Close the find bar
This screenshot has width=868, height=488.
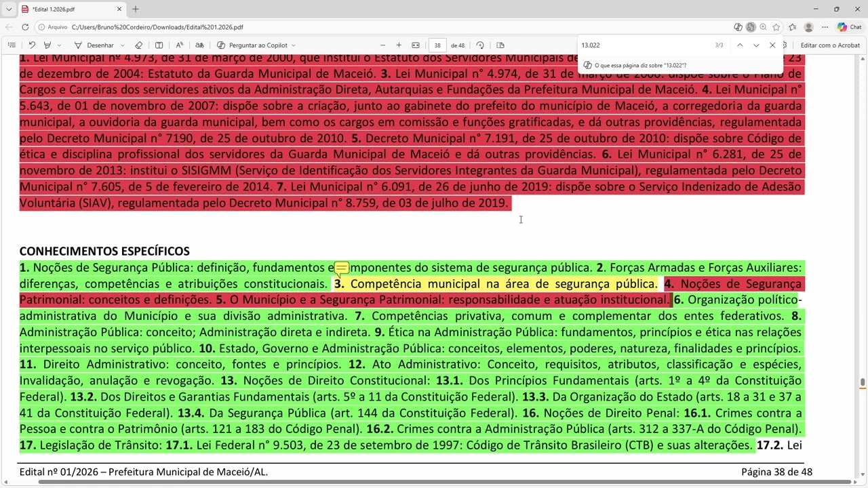(x=772, y=45)
